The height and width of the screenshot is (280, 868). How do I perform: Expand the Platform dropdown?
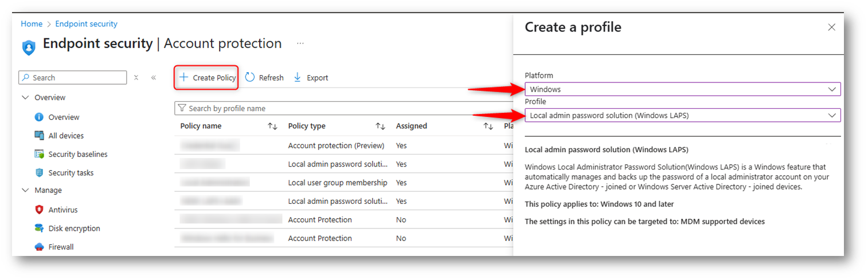682,89
